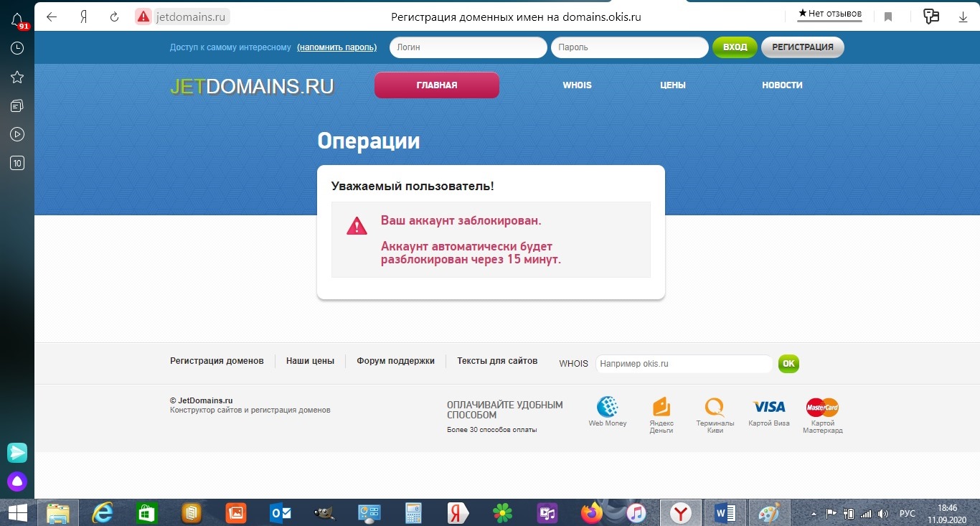Click the 'Нет отзывов' site reviews badge

point(830,14)
